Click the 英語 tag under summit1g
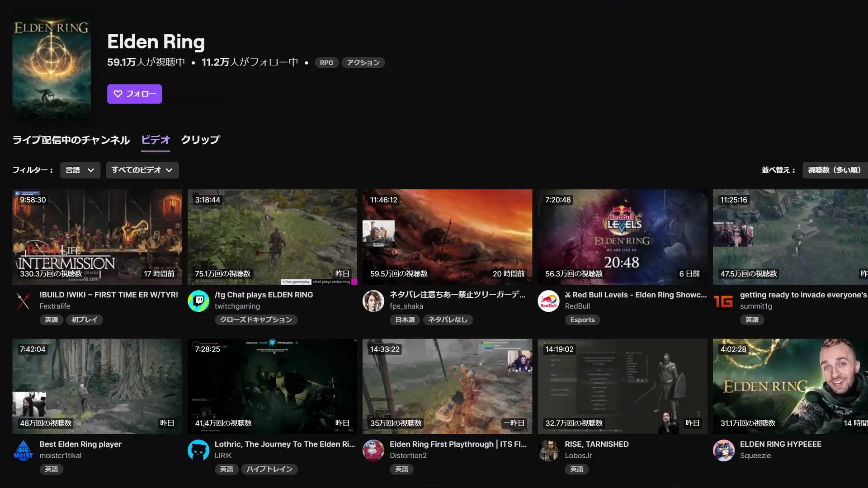868x488 pixels. 752,320
